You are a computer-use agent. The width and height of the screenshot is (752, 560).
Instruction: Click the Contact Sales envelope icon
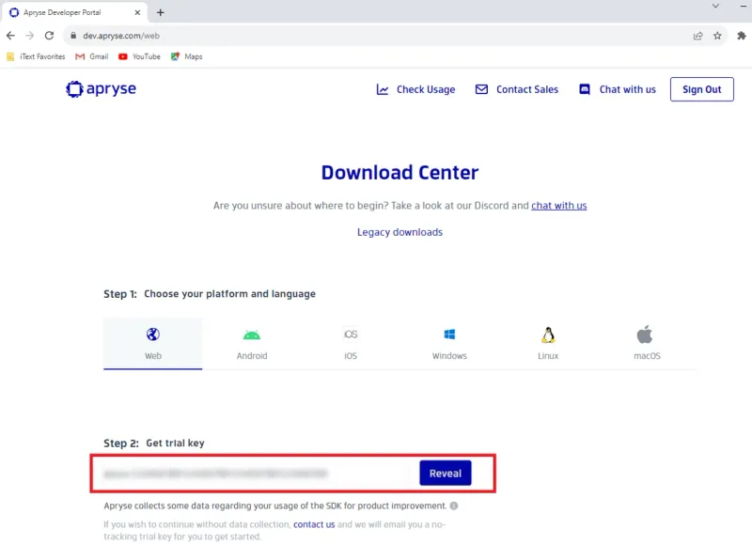click(x=481, y=89)
